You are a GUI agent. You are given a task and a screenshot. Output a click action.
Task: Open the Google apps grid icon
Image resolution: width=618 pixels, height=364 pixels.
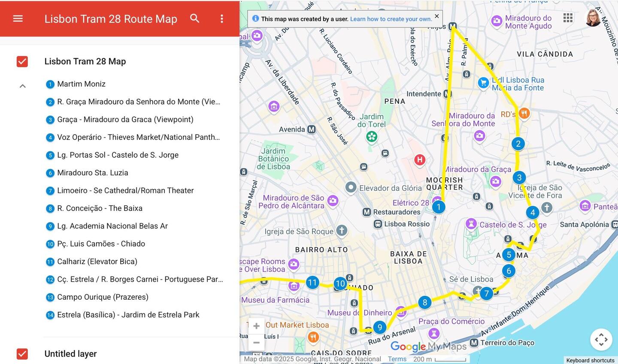coord(568,18)
